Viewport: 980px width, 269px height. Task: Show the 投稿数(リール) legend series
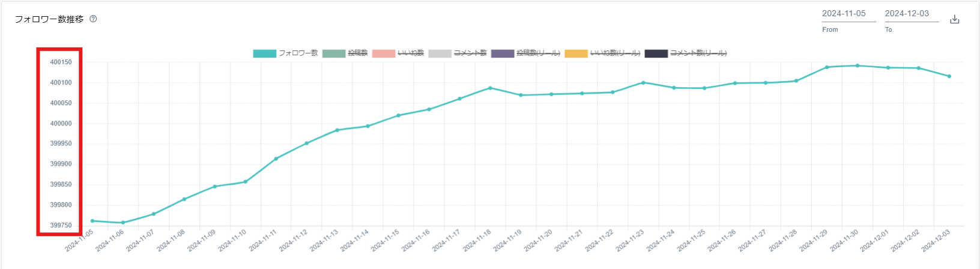[x=526, y=53]
